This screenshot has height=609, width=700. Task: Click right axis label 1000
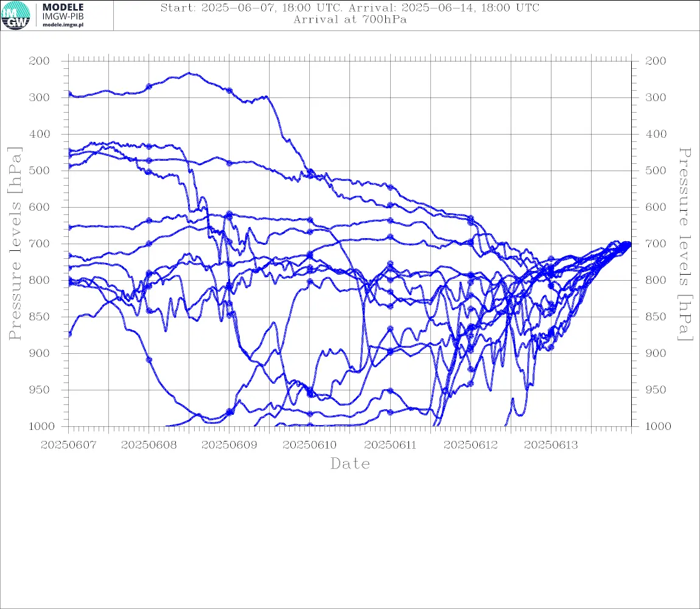tap(658, 426)
